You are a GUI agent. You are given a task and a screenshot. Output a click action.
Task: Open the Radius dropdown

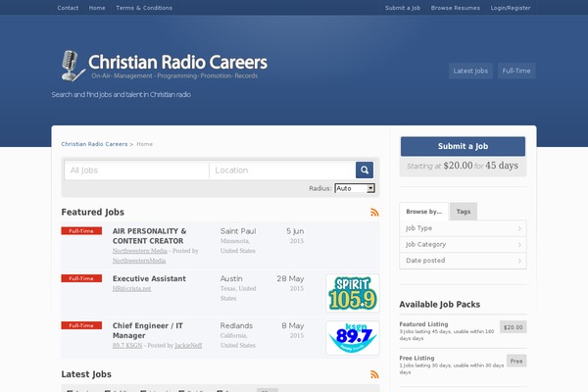(x=355, y=188)
